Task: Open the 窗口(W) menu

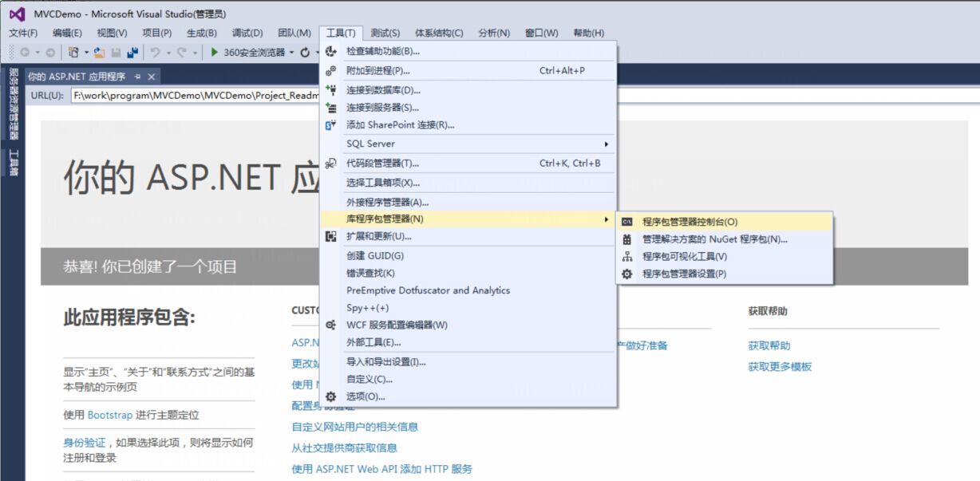Action: pyautogui.click(x=542, y=33)
